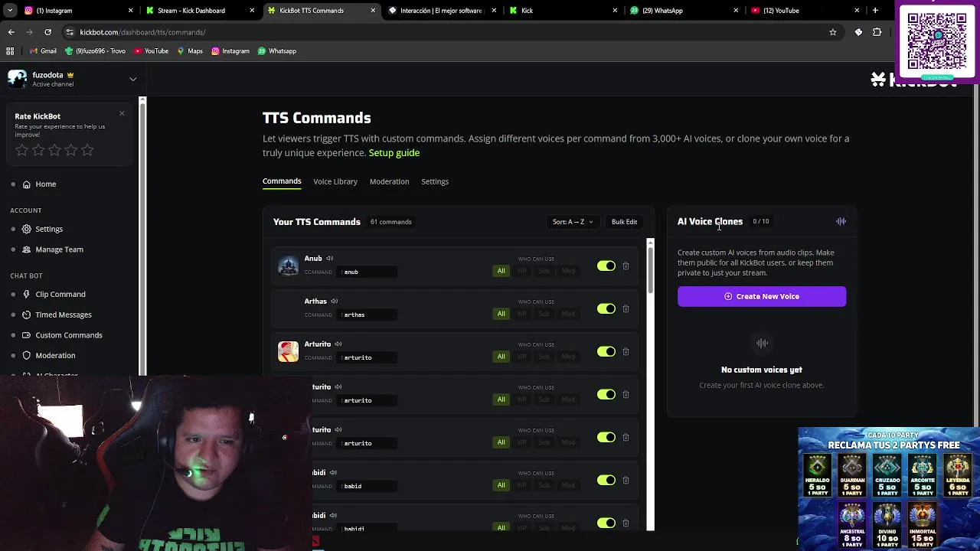The height and width of the screenshot is (551, 980).
Task: Enable Mod permission for Arthas
Action: pos(568,314)
